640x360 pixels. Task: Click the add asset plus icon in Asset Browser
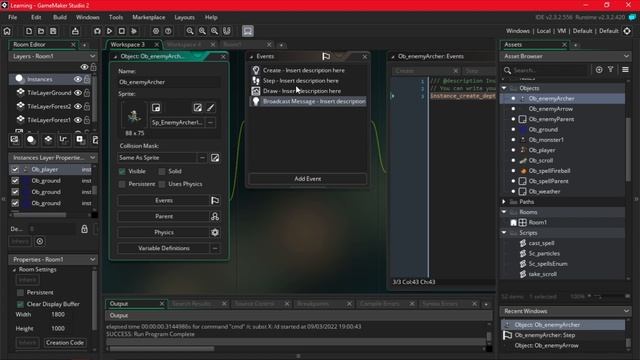[599, 70]
